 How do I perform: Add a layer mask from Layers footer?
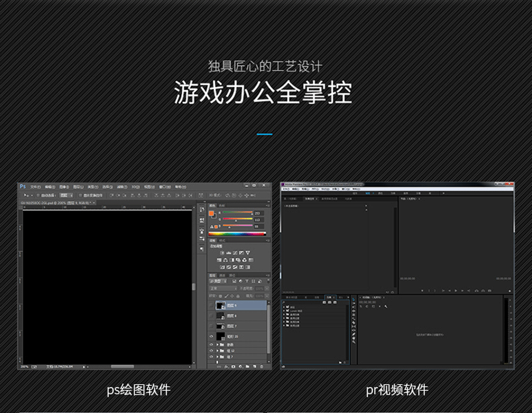[233, 367]
